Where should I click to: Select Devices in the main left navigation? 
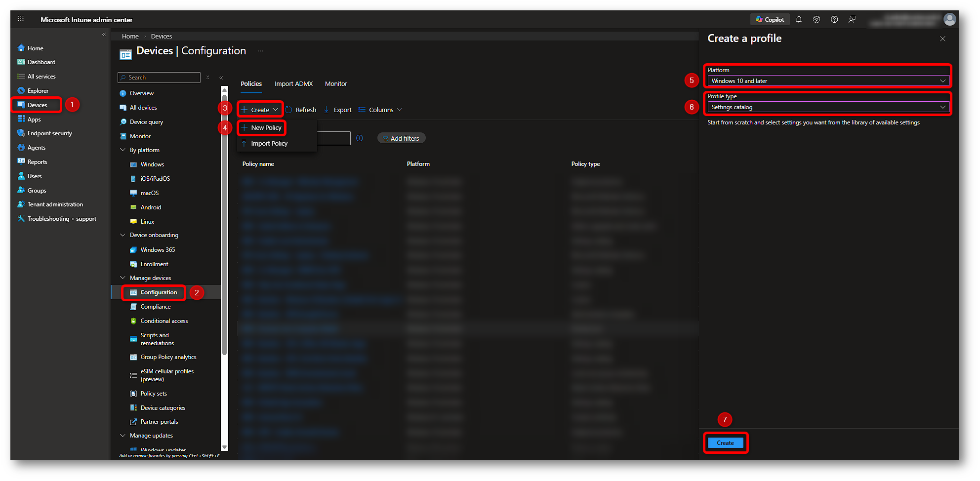point(37,105)
